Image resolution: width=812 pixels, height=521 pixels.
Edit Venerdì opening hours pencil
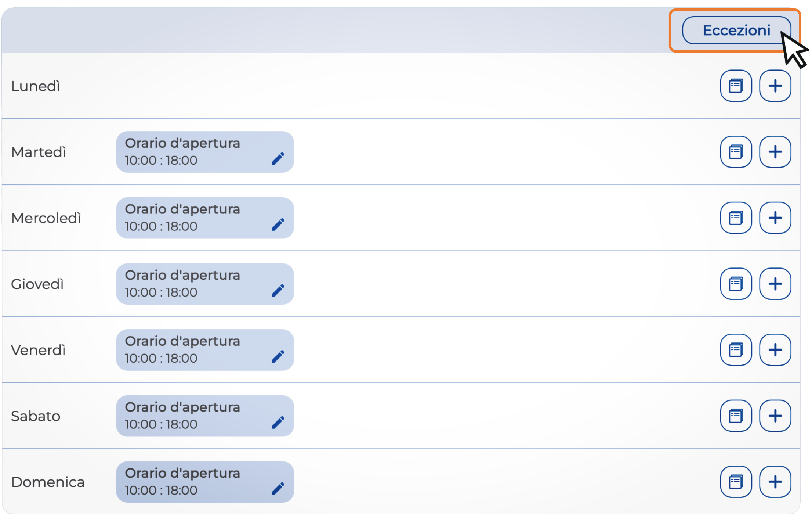[278, 356]
